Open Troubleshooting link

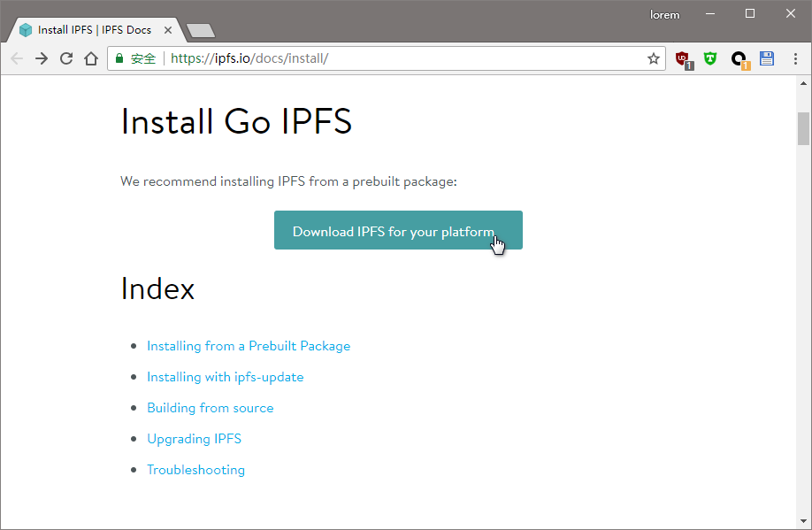click(x=195, y=470)
